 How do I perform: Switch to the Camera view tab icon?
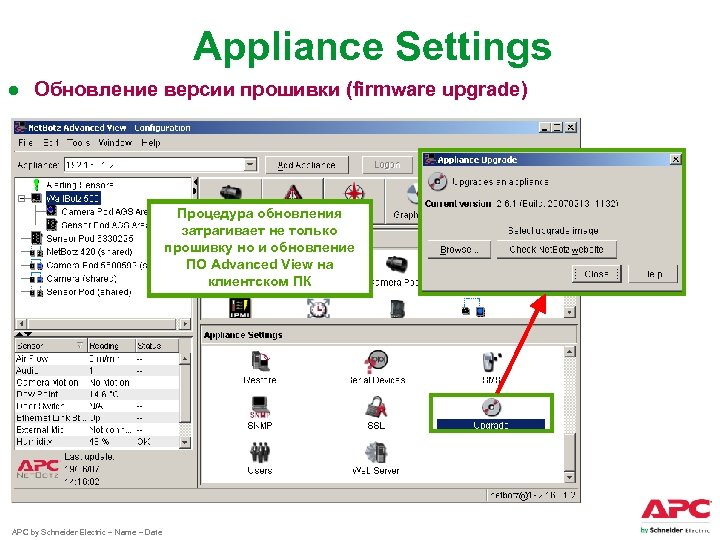(231, 191)
